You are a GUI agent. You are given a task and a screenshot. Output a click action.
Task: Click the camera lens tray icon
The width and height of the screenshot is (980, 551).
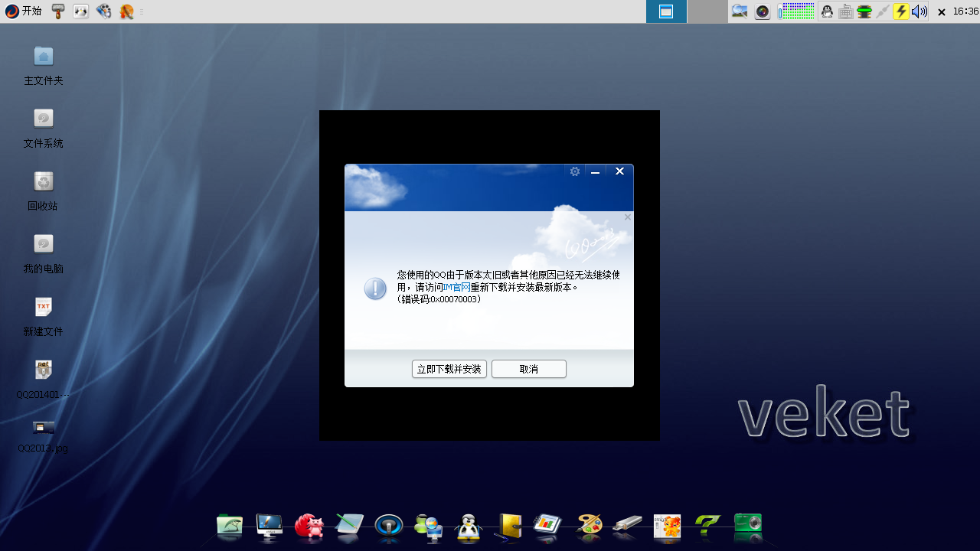tap(763, 11)
